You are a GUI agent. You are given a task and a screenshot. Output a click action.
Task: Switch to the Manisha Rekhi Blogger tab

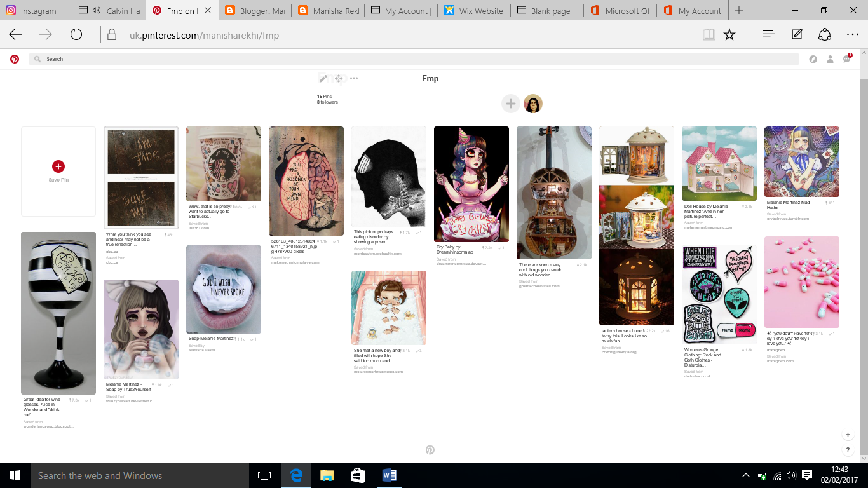point(329,11)
